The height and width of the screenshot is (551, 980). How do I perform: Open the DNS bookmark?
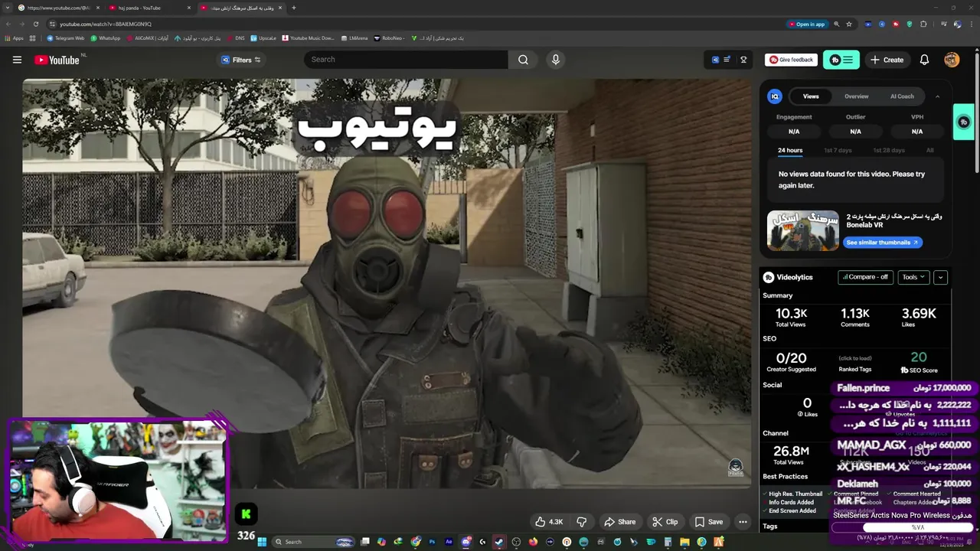(x=236, y=37)
